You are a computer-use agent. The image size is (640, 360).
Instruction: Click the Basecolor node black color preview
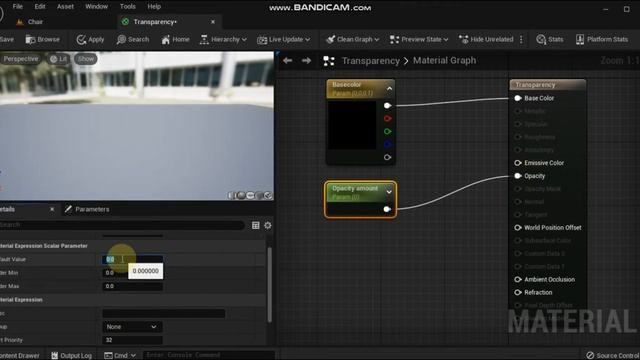coord(352,125)
